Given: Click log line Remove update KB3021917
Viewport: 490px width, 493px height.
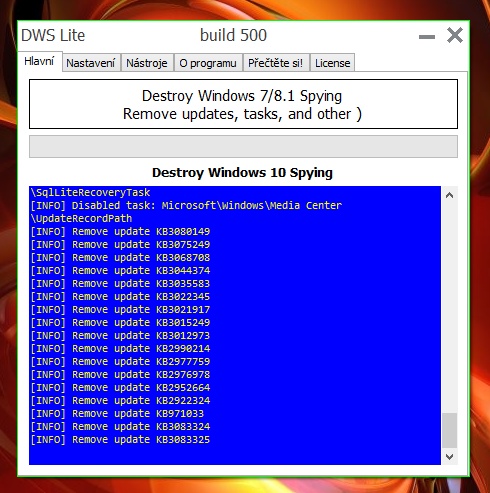Looking at the screenshot, I should click(x=120, y=310).
